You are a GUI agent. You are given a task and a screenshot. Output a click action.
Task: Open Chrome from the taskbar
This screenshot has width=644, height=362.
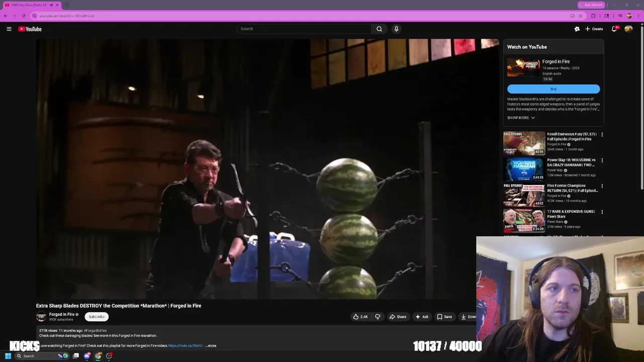(x=98, y=356)
